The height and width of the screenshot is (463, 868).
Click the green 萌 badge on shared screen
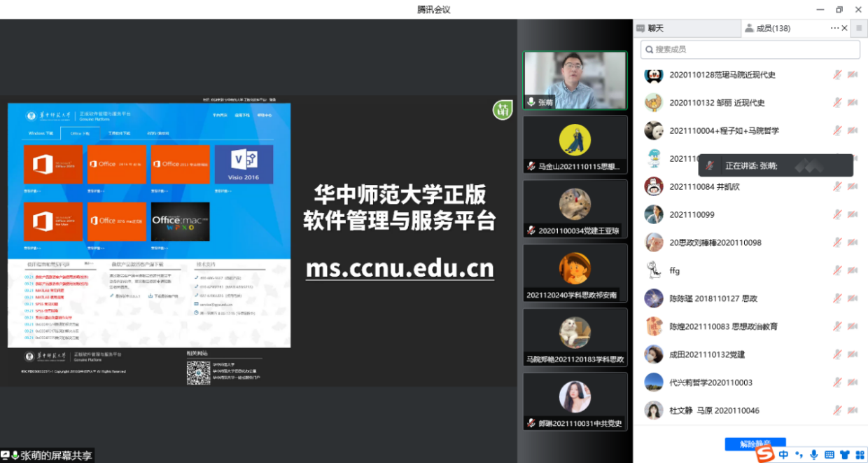[x=502, y=109]
